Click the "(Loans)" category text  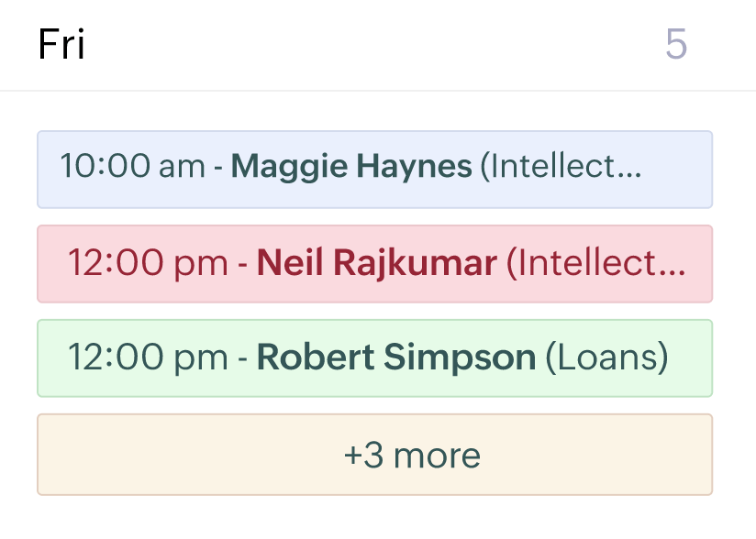[606, 358]
